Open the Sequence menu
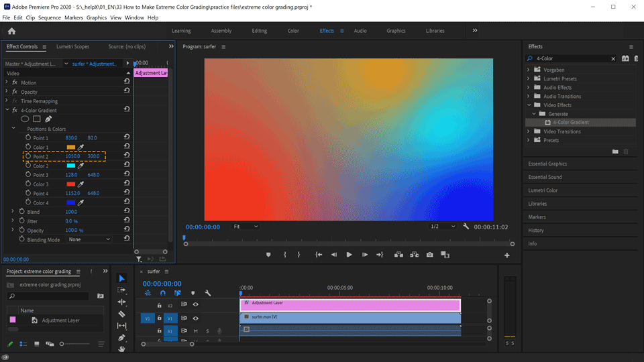This screenshot has height=362, width=644. point(49,17)
